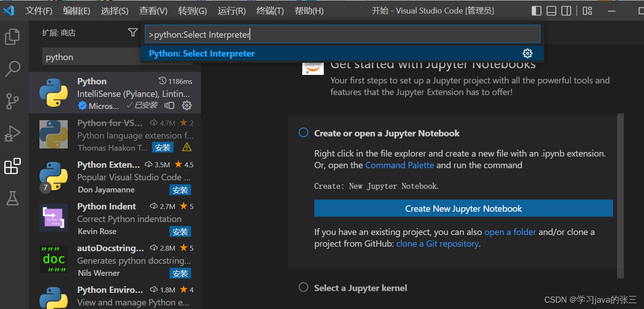The height and width of the screenshot is (309, 644).
Task: Click the warning icon on Python for VSCode
Action: click(187, 148)
